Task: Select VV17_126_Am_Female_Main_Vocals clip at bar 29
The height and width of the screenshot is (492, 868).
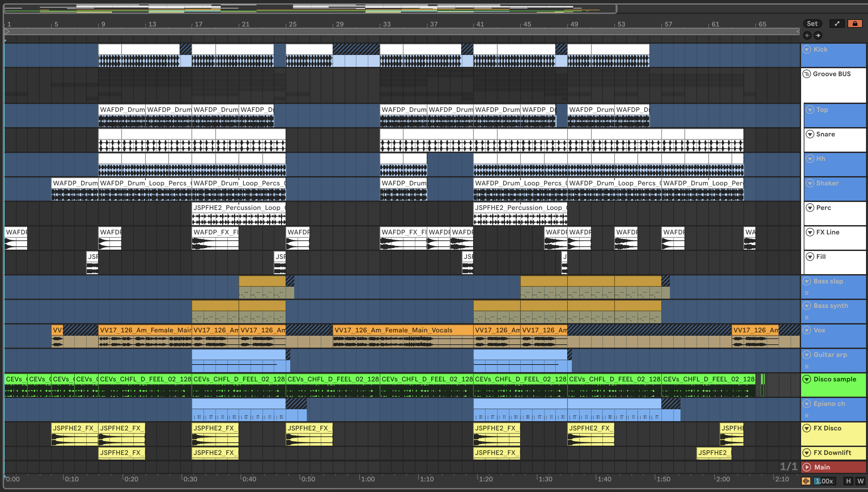Action: (403, 330)
